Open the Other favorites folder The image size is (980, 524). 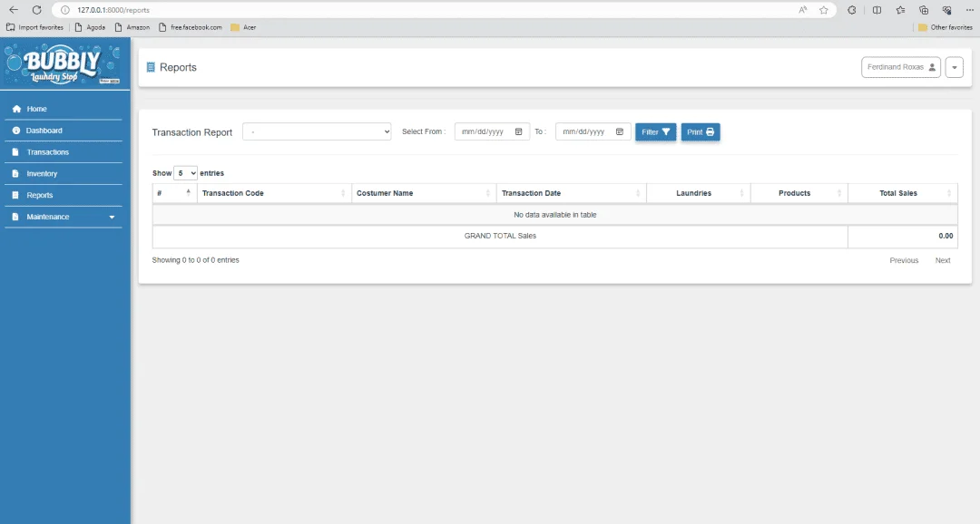(946, 27)
